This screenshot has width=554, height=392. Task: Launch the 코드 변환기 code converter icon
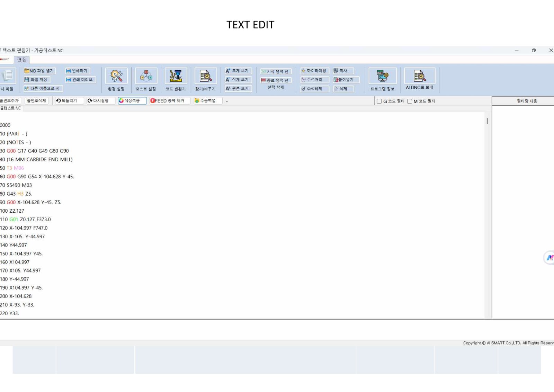click(176, 76)
